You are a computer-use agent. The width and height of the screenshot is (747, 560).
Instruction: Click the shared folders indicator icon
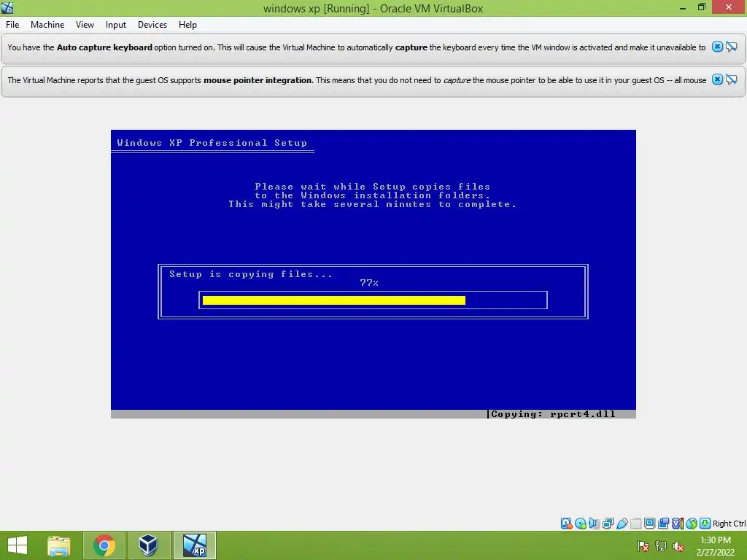(635, 524)
